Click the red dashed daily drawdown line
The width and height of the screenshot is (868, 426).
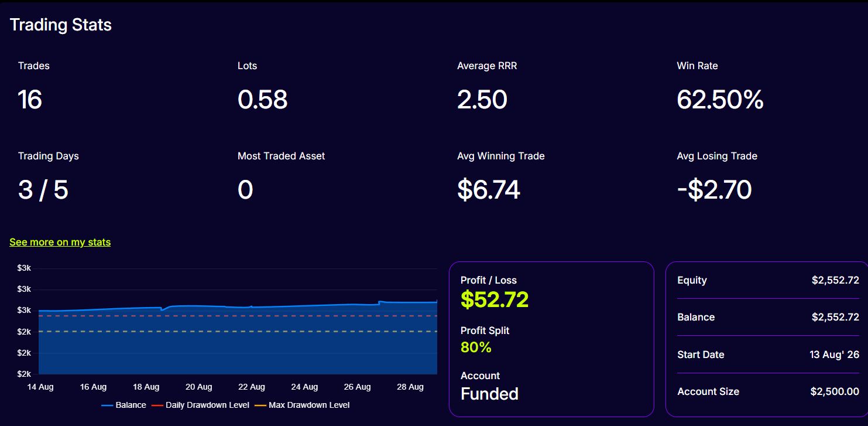[x=238, y=316]
